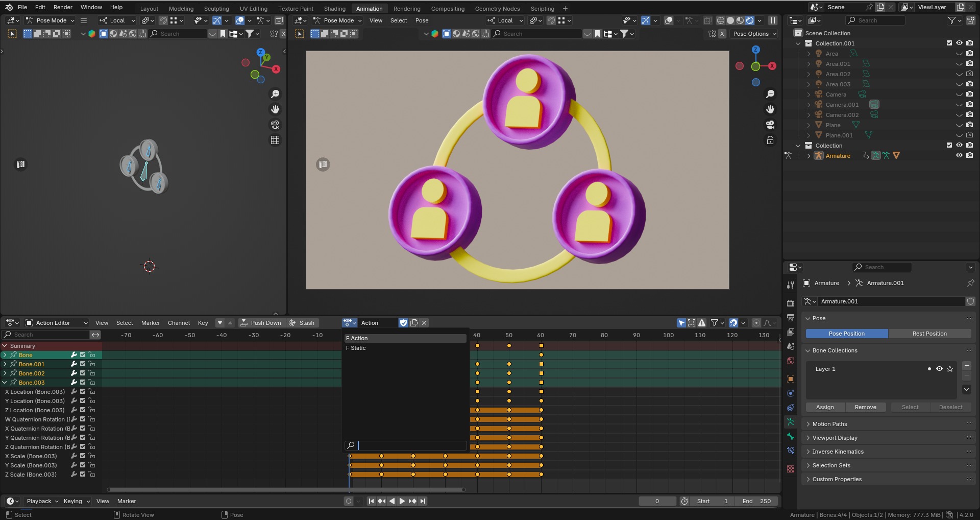The image size is (980, 520).
Task: Uncheck X Location (Bone.003) channel checkbox
Action: point(83,392)
